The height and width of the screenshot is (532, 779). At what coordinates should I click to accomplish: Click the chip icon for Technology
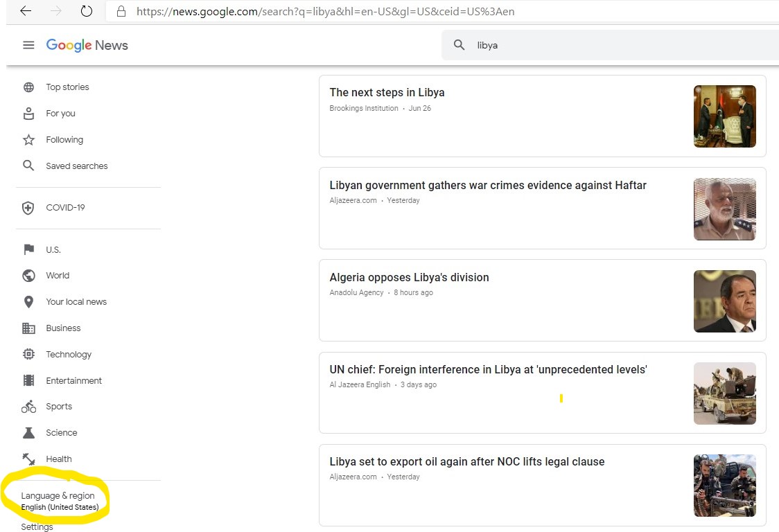(29, 354)
